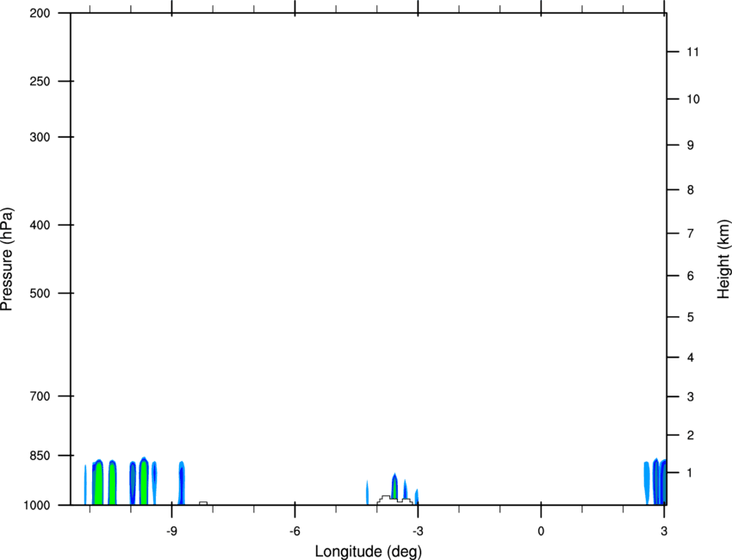Click the 9 km height label
The width and height of the screenshot is (732, 560).
[x=691, y=146]
